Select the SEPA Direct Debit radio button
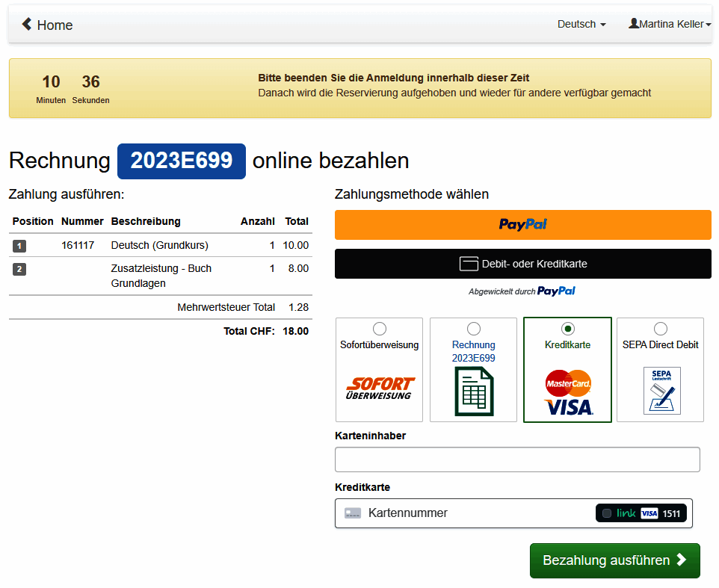The width and height of the screenshot is (719, 588). tap(660, 329)
